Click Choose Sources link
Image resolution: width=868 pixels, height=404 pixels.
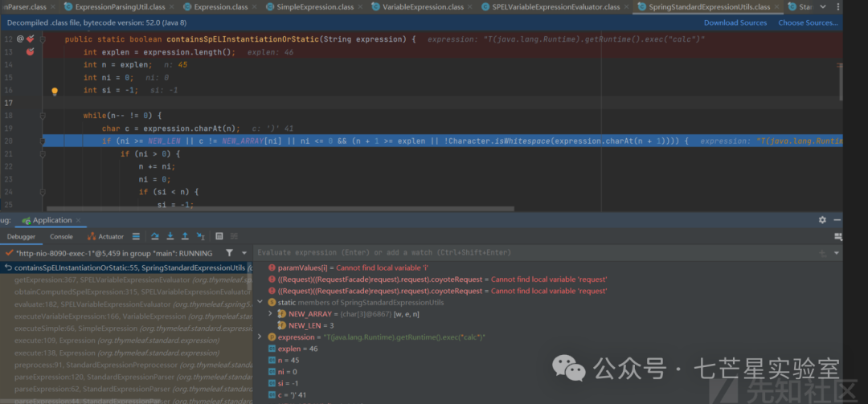coord(808,22)
